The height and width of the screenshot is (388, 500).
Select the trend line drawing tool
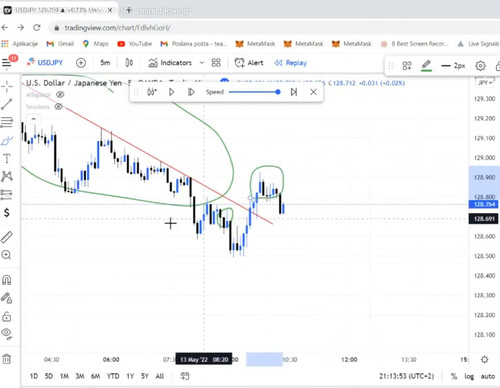[7, 104]
